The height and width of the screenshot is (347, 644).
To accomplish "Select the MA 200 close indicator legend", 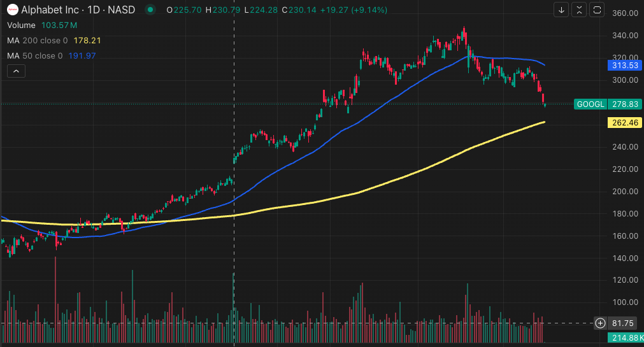I will pyautogui.click(x=38, y=40).
